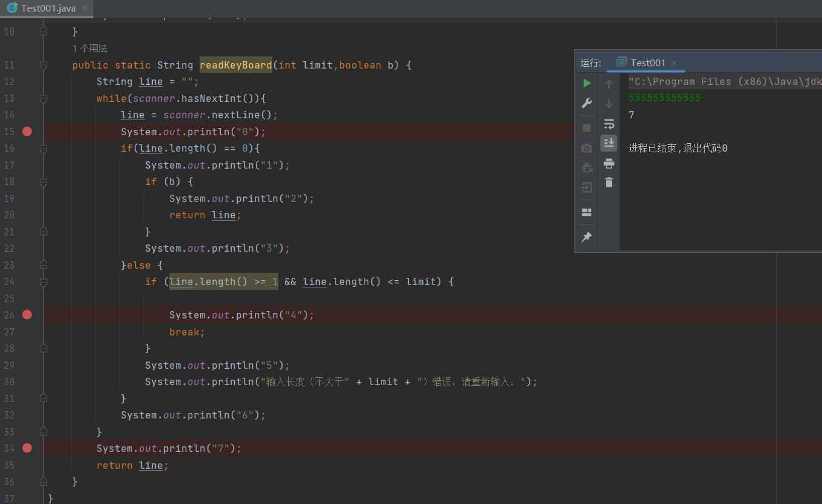Click the console output line '7'
Screen dimensions: 822x504
point(632,115)
